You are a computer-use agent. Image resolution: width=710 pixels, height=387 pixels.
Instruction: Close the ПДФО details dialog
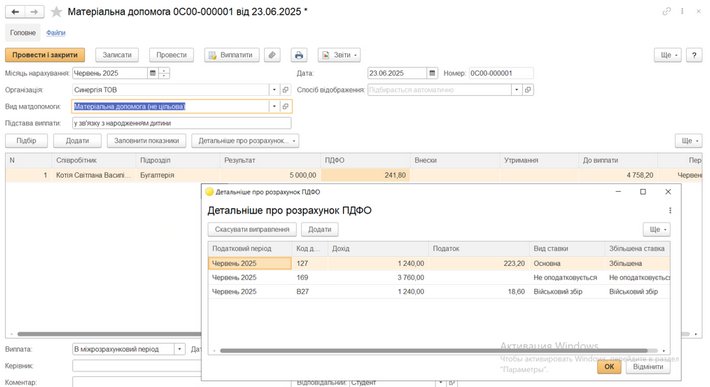coord(668,192)
